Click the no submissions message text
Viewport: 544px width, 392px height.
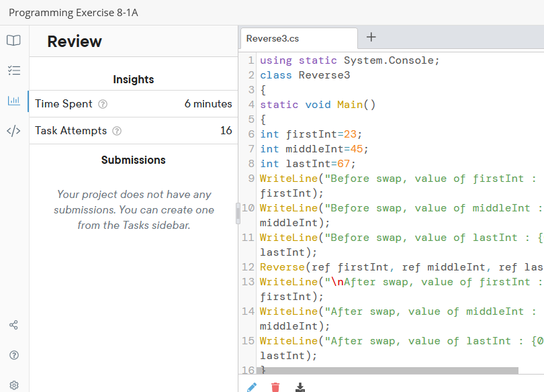(134, 209)
